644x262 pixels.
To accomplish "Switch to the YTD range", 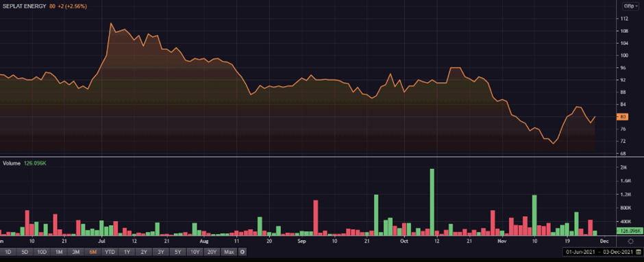I will tap(110, 252).
